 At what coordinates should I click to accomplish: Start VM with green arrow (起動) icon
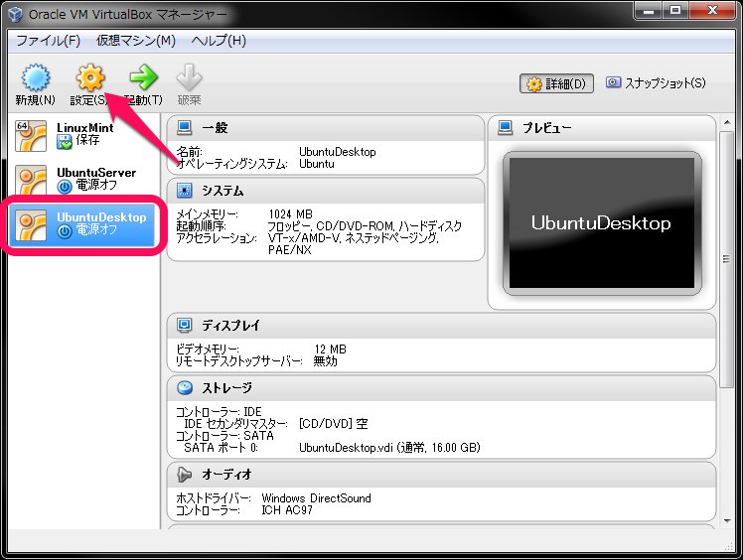point(143,77)
